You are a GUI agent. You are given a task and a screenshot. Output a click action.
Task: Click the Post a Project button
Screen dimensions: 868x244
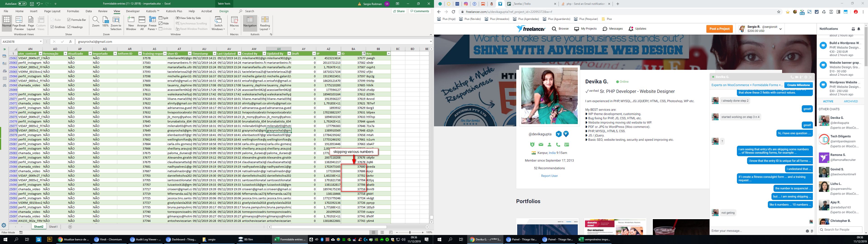[719, 29]
